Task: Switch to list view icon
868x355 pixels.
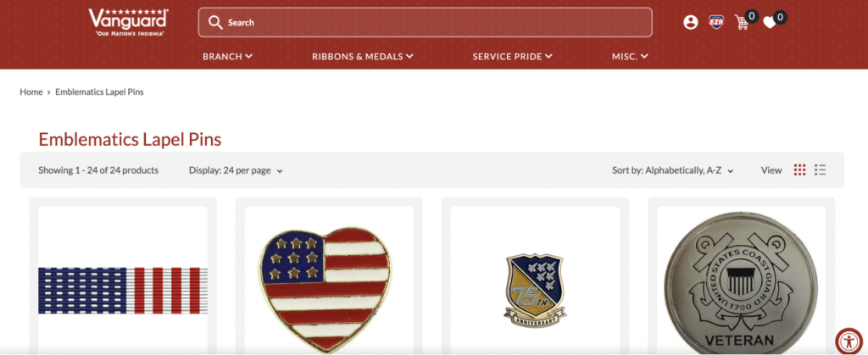Action: tap(821, 170)
